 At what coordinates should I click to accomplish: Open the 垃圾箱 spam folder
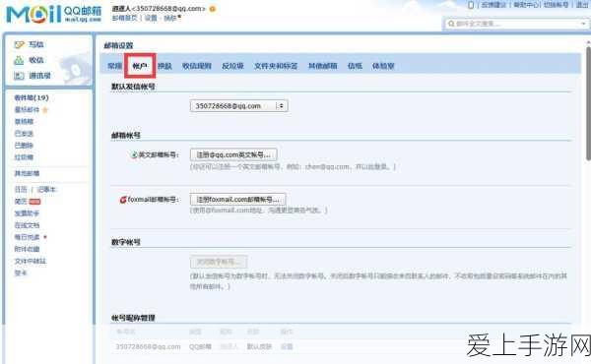click(x=24, y=157)
